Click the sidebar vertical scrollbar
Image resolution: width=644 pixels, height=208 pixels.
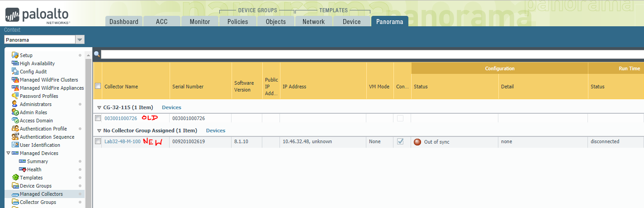click(x=88, y=129)
